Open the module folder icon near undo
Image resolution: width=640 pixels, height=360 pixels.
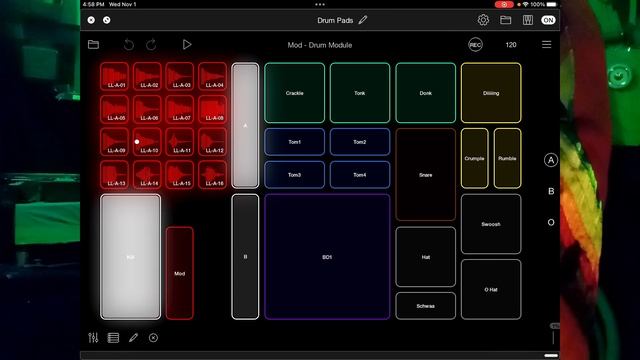pos(93,44)
